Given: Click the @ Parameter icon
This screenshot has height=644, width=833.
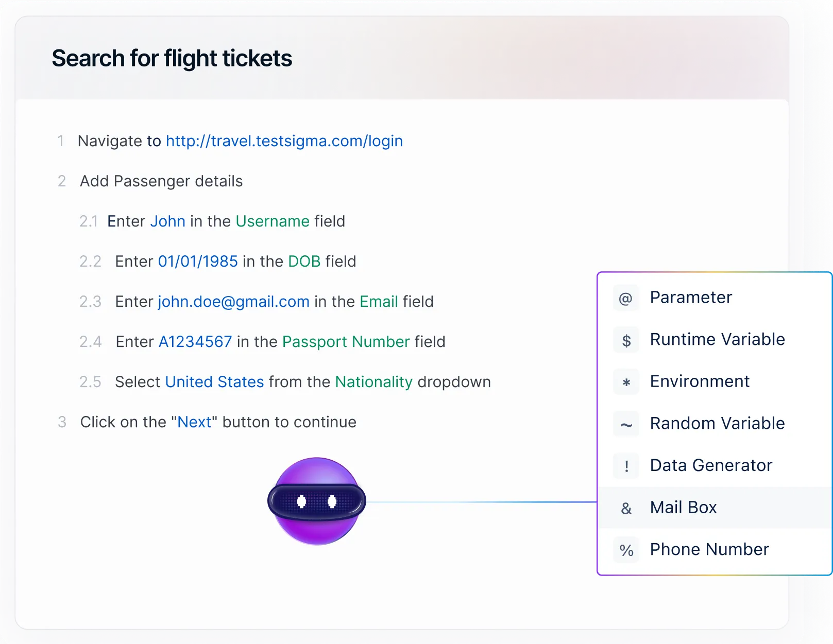Looking at the screenshot, I should pos(626,298).
